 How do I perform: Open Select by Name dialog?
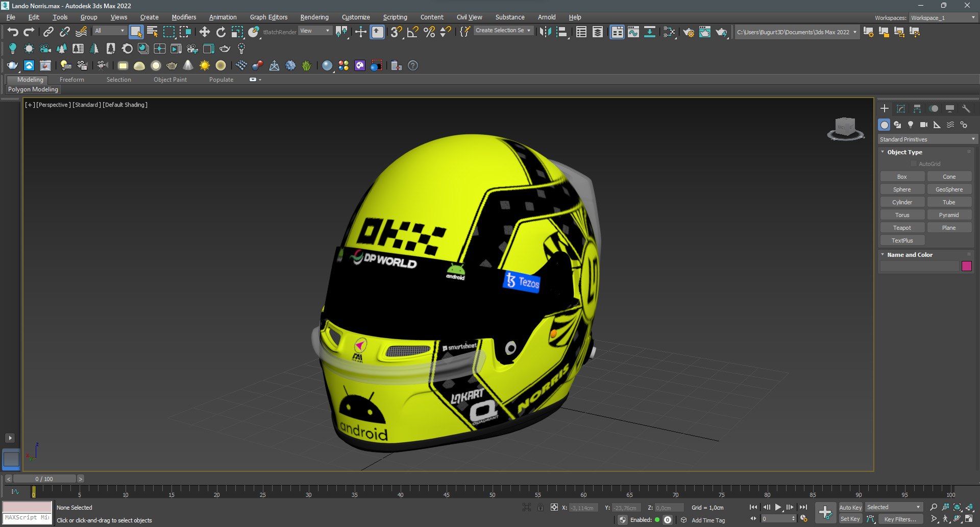click(x=152, y=32)
